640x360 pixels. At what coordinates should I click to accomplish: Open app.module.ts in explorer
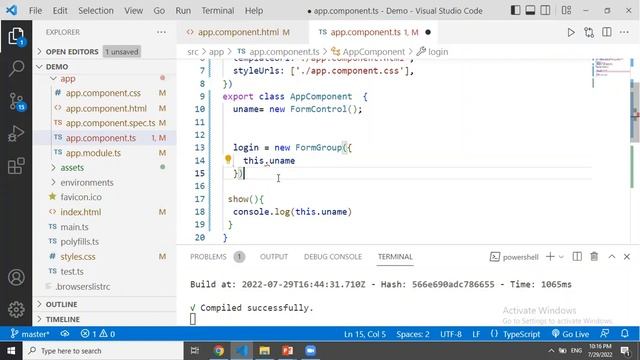click(93, 153)
